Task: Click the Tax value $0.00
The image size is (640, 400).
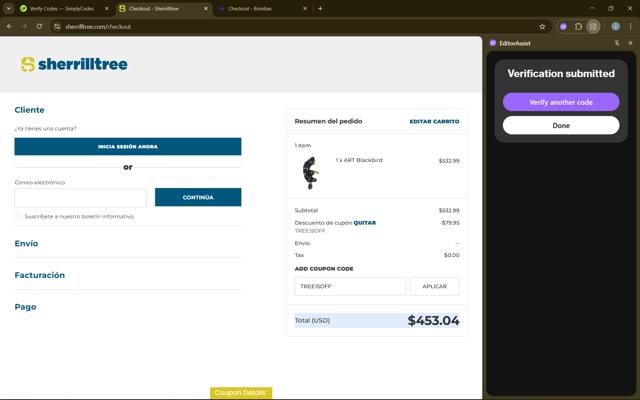Action: click(451, 255)
